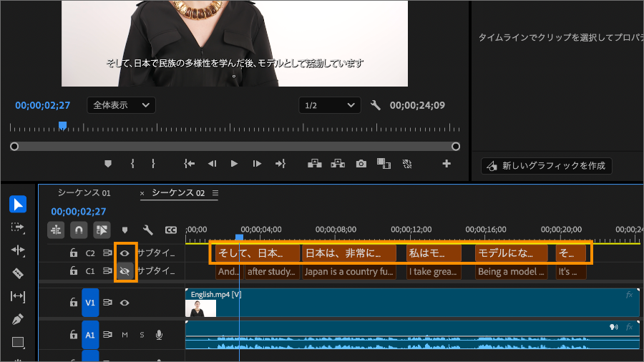This screenshot has height=362, width=644.
Task: Select the English.mp4 video clip thumbnail
Action: pyautogui.click(x=201, y=308)
